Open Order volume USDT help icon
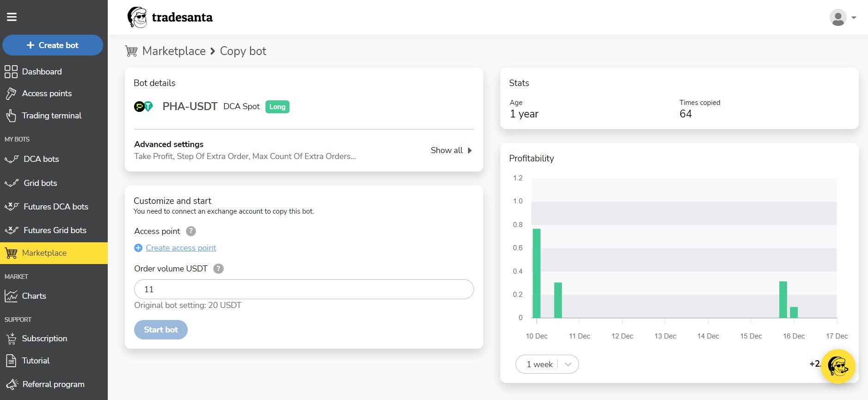 [x=218, y=269]
